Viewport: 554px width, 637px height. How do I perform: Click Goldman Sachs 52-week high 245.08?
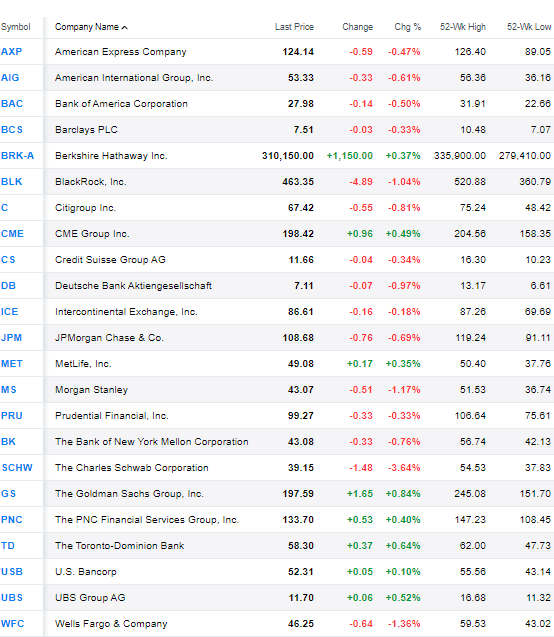coord(470,494)
